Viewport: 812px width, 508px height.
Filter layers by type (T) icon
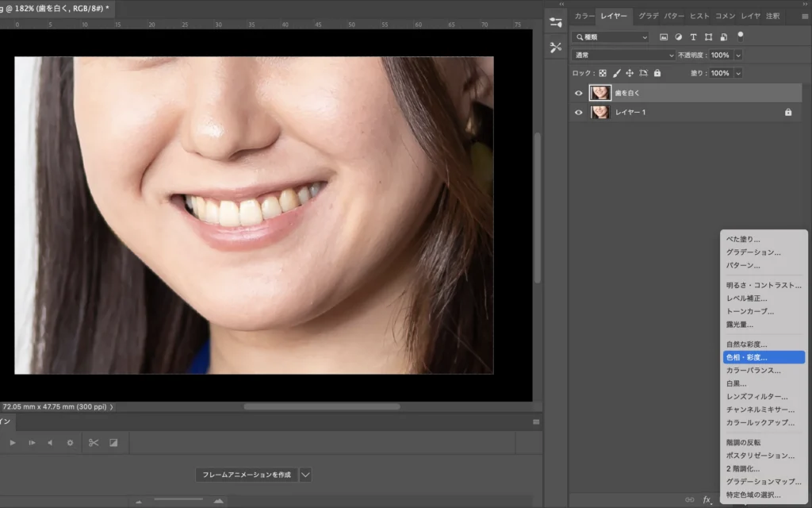[x=693, y=37]
